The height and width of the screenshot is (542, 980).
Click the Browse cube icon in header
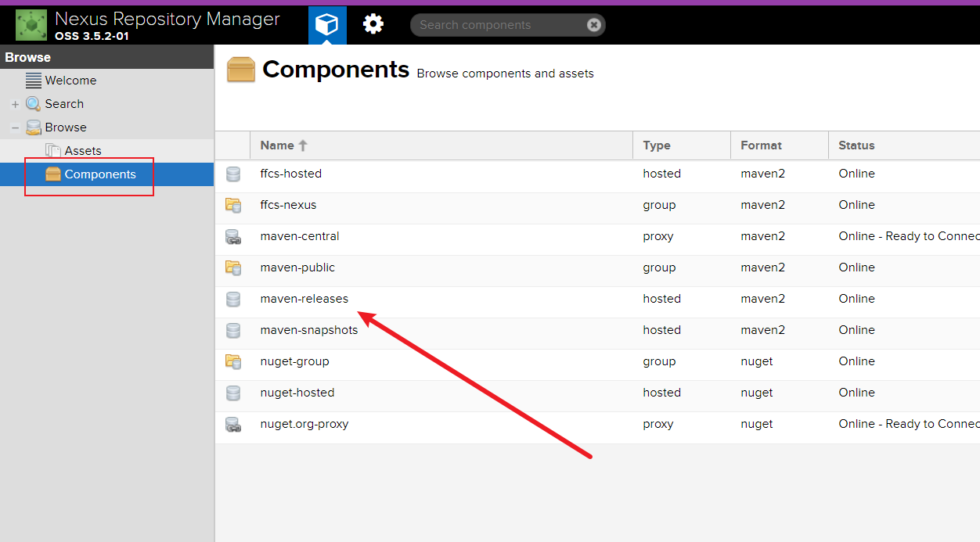click(326, 25)
